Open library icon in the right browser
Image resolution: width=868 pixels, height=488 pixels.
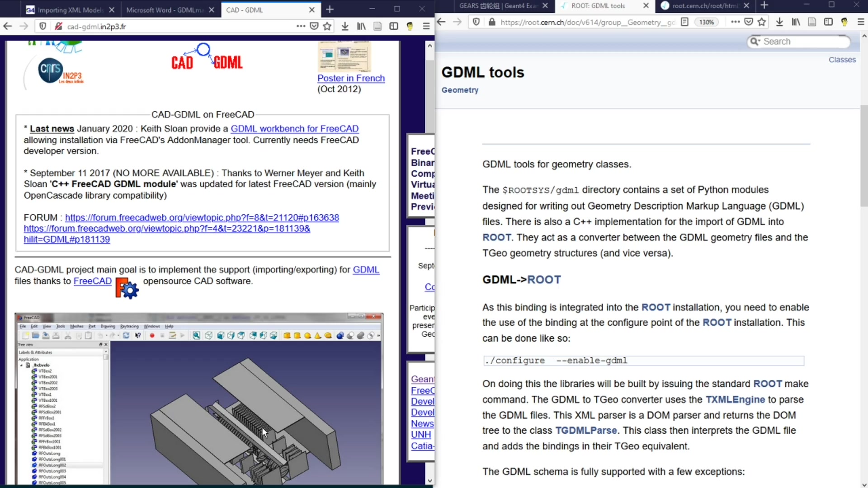click(796, 22)
